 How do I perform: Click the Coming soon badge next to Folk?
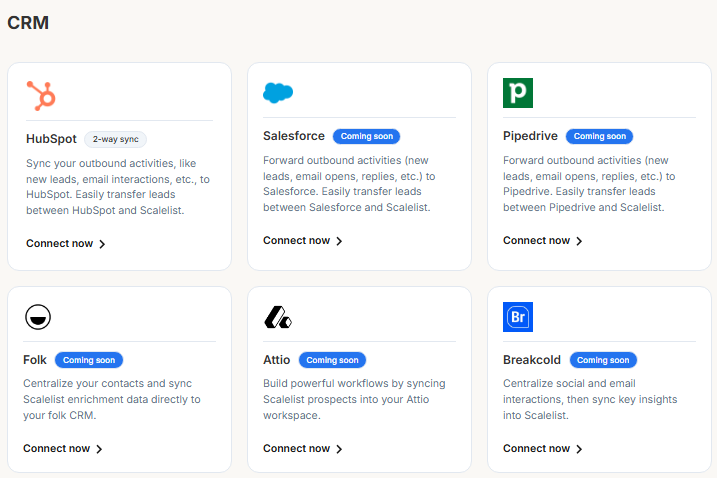[89, 360]
